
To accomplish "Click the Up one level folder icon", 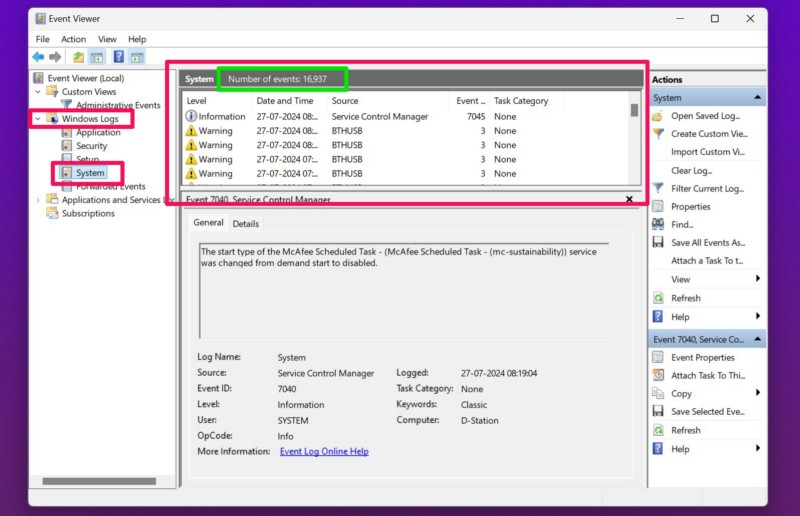I will [x=78, y=57].
